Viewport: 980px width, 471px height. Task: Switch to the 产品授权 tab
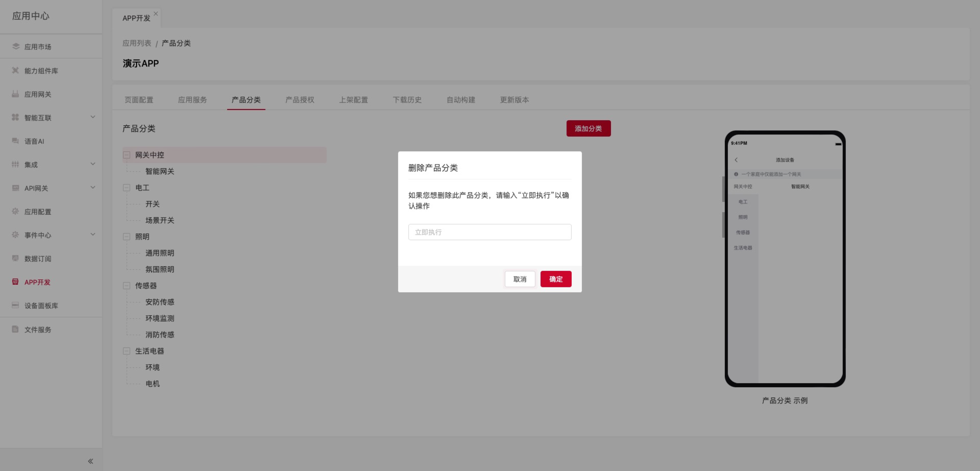300,100
